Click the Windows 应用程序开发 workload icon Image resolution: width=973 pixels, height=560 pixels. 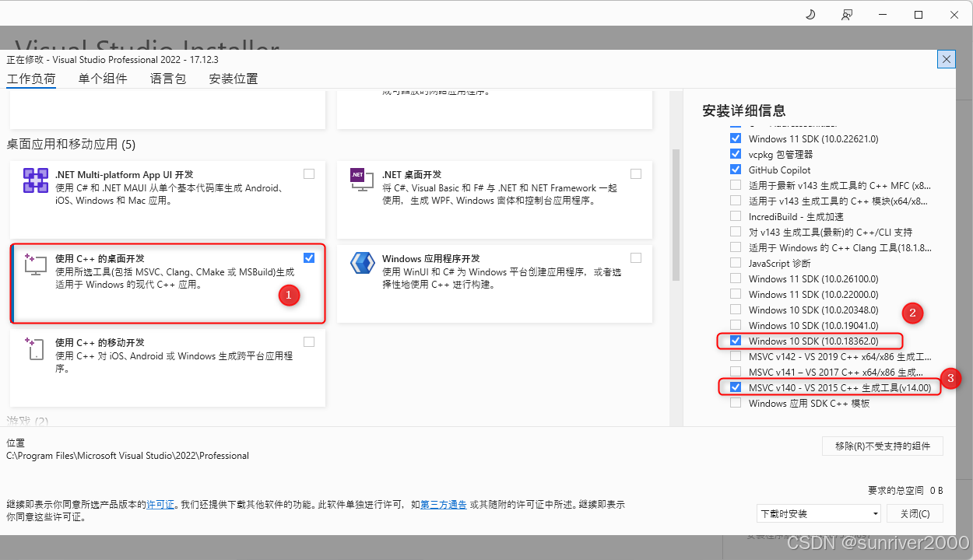(363, 263)
